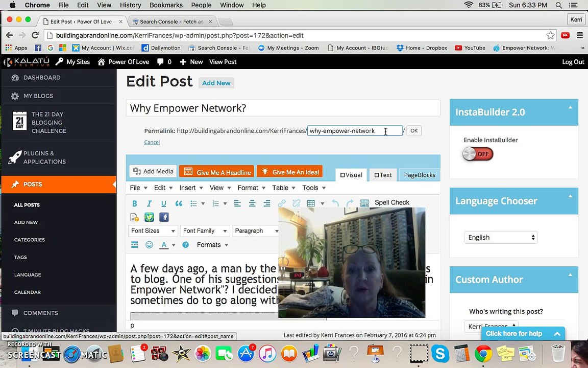Bookmark this page with the star icon
The width and height of the screenshot is (588, 368).
[x=550, y=35]
